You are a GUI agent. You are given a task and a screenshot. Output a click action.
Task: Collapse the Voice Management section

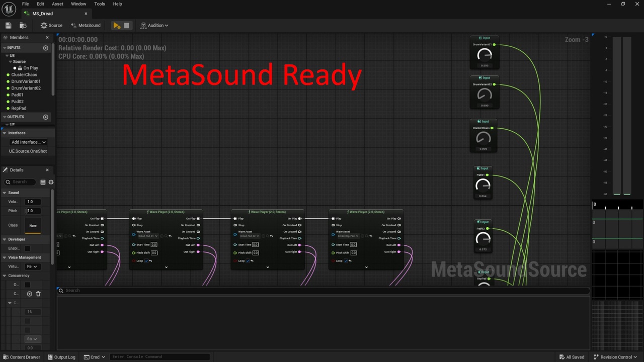(x=4, y=257)
